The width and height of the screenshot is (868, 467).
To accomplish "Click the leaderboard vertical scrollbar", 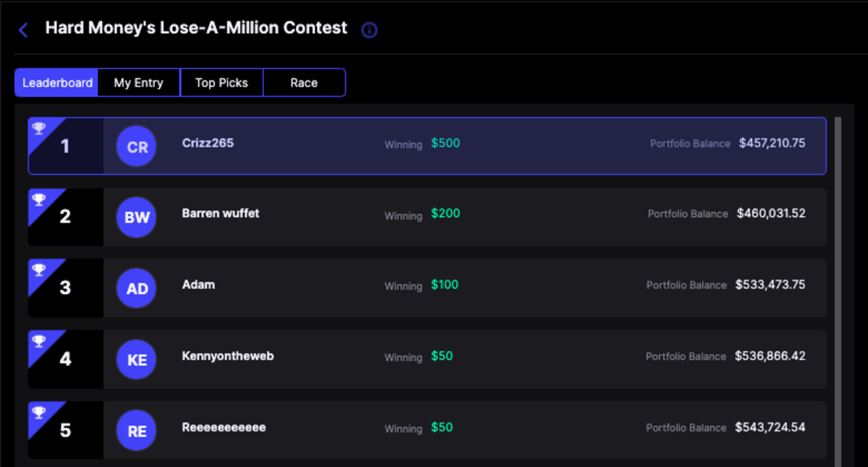I will tap(837, 285).
